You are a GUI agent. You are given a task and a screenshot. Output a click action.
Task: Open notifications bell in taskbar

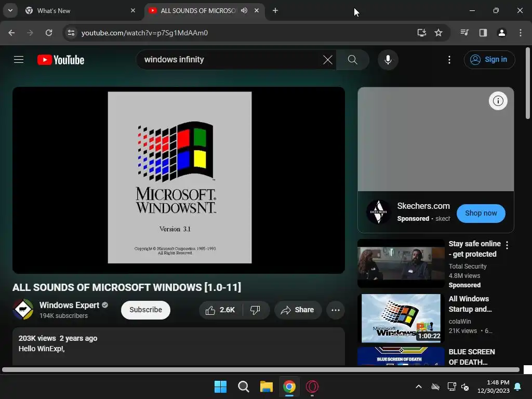tap(518, 387)
